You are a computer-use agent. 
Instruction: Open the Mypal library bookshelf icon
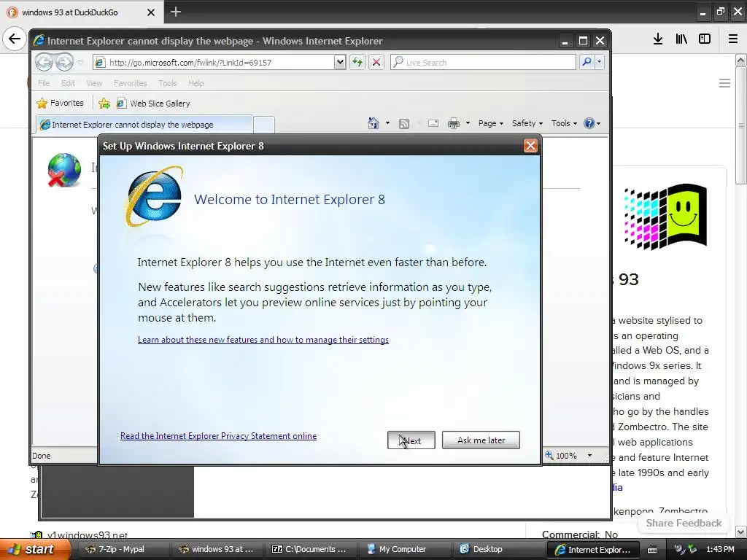point(681,39)
